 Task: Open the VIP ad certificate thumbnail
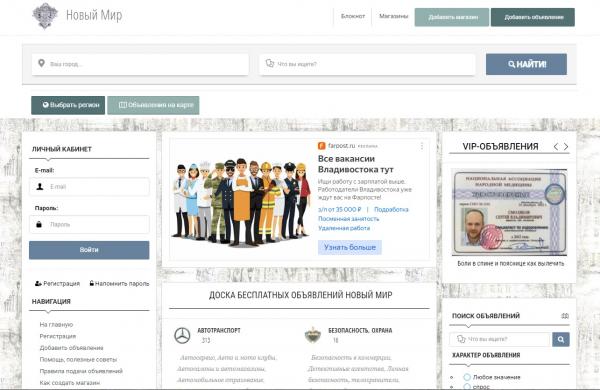point(509,212)
